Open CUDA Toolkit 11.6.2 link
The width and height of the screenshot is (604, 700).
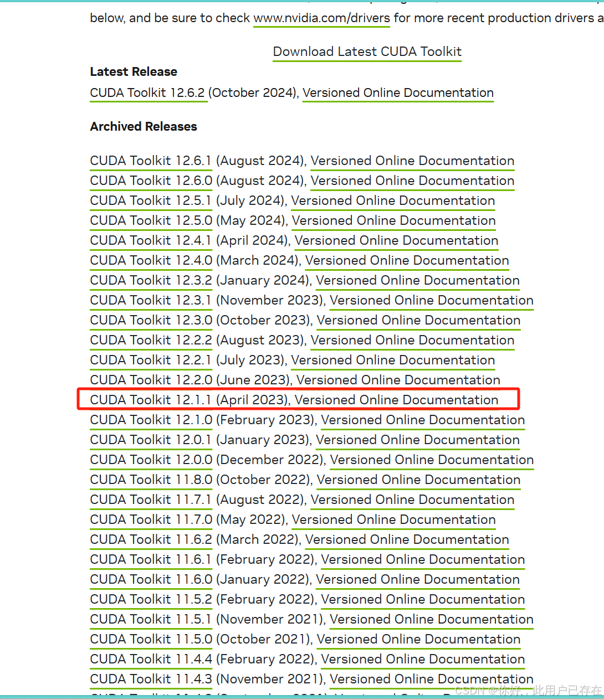coord(151,539)
